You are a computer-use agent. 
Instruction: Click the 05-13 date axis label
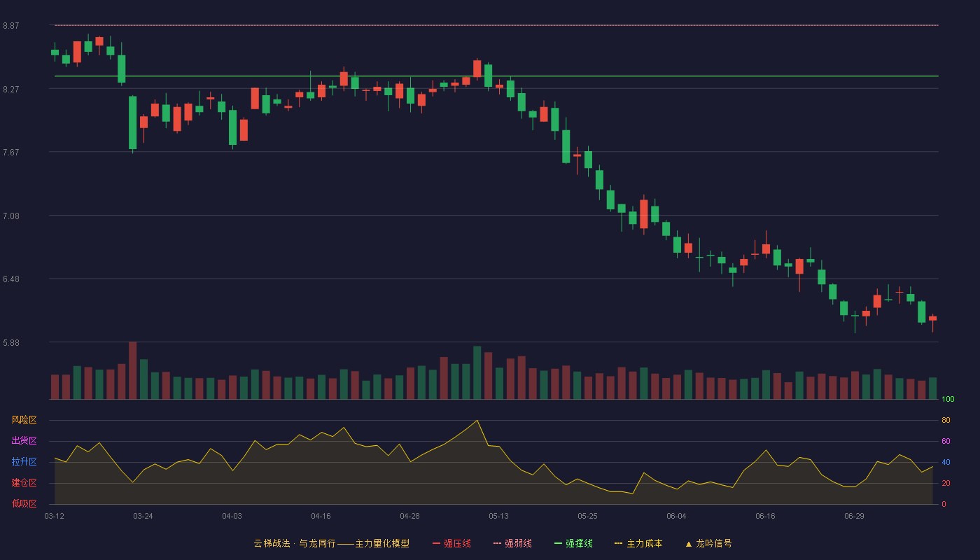coord(498,516)
